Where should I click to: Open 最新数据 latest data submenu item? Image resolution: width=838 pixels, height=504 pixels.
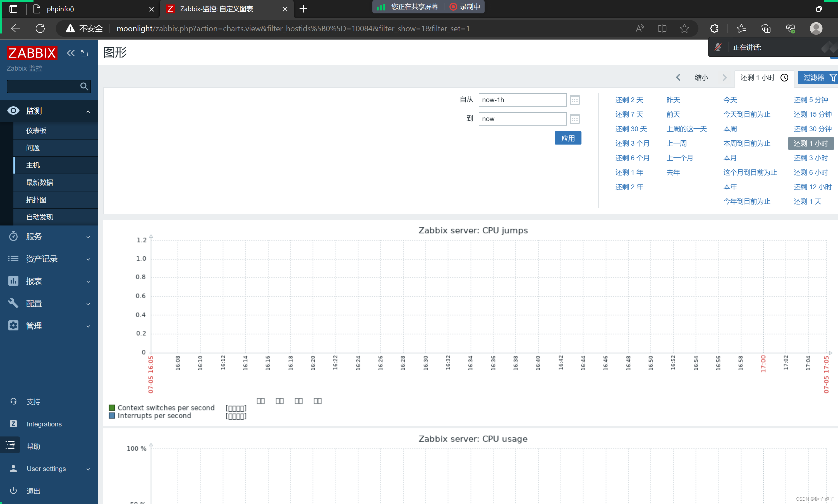56,183
